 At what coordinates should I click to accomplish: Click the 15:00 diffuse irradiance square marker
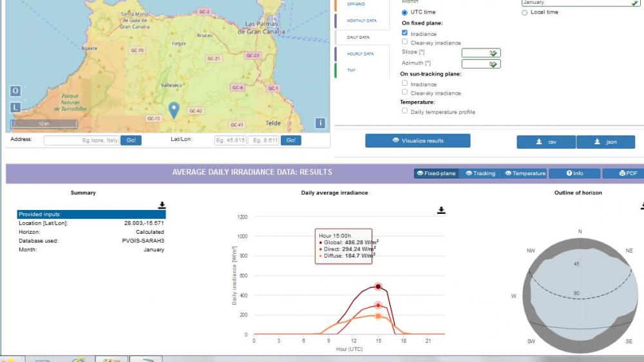coord(378,316)
